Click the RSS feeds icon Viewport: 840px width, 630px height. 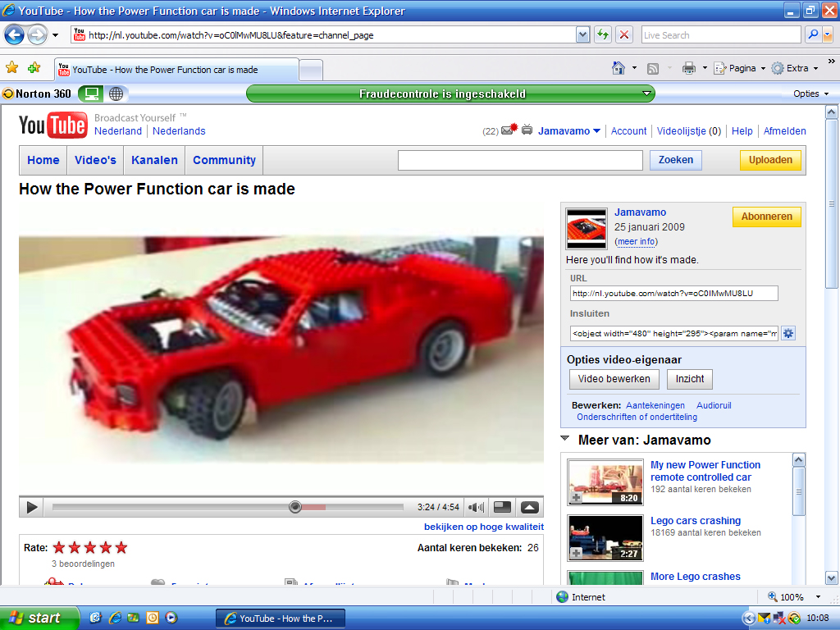[x=652, y=69]
